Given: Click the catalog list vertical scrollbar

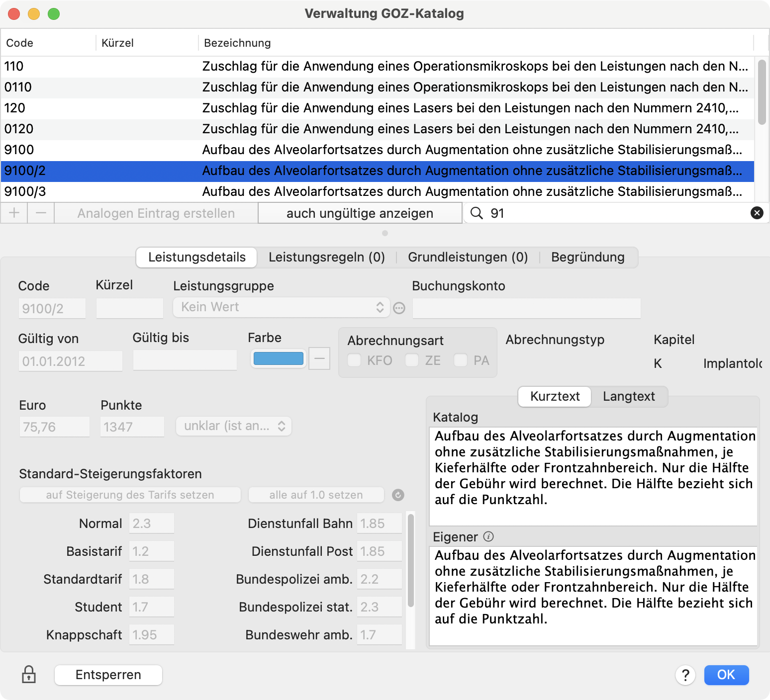Looking at the screenshot, I should pyautogui.click(x=762, y=92).
